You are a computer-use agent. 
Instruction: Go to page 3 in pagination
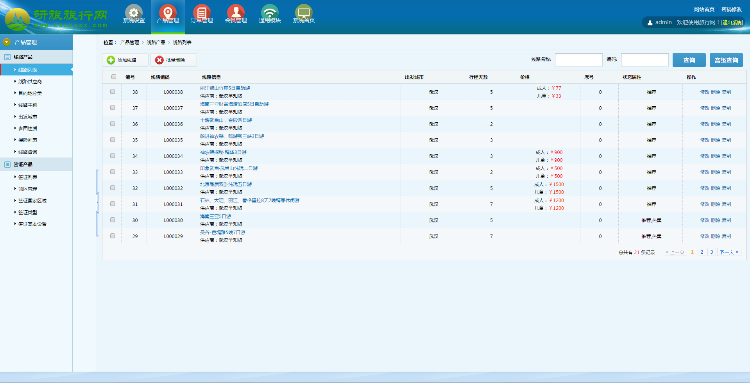pos(712,252)
